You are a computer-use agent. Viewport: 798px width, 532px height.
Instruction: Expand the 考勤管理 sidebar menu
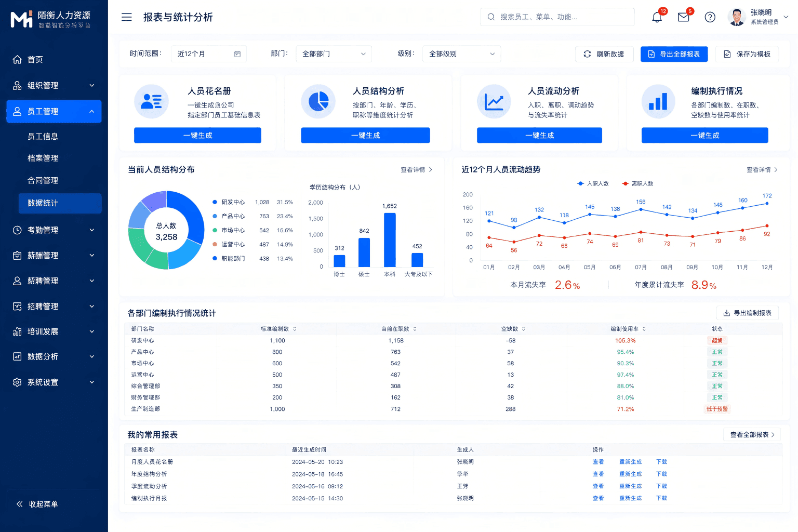pos(54,230)
